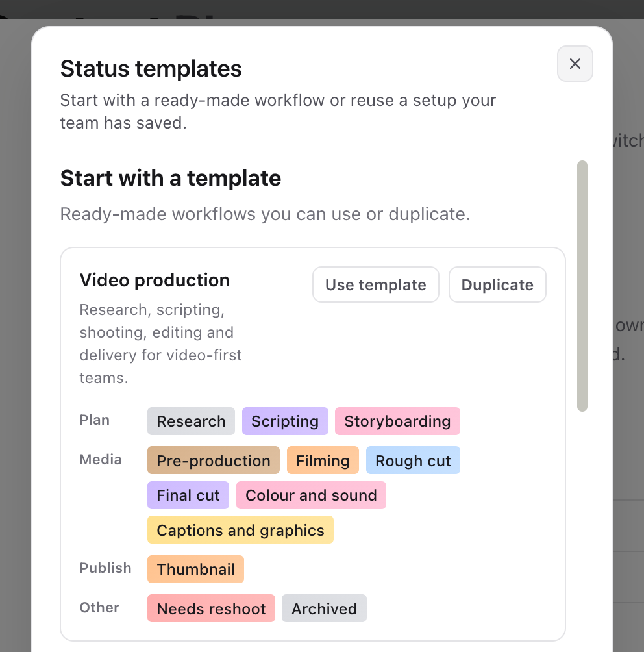Click the Other group label
This screenshot has height=652, width=644.
(x=99, y=607)
